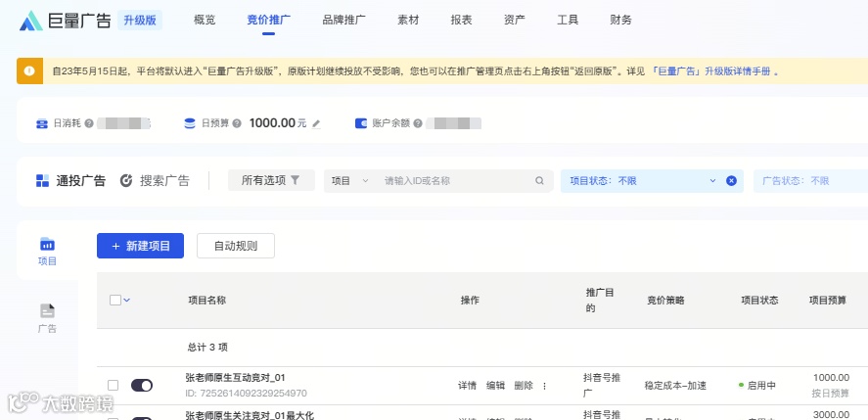Open the project name 张老师原生互动竞对_01
This screenshot has height=420, width=868.
(x=235, y=378)
